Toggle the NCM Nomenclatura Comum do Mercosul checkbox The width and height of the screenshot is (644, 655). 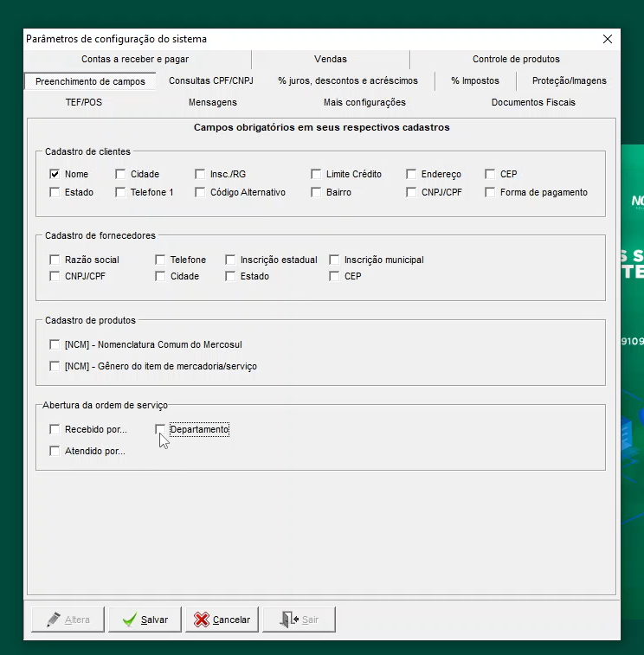coord(55,344)
